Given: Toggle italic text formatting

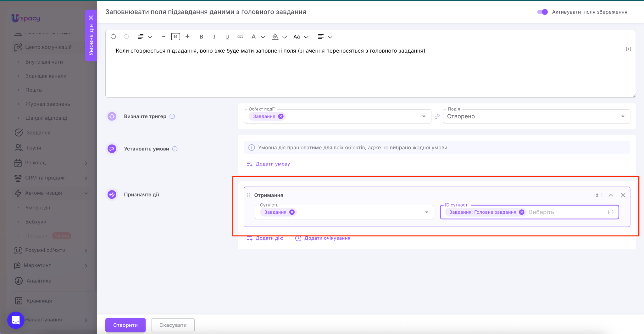Looking at the screenshot, I should point(214,37).
